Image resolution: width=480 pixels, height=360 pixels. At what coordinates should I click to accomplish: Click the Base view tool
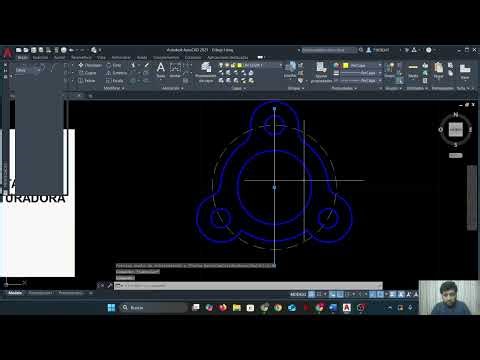pyautogui.click(x=465, y=71)
